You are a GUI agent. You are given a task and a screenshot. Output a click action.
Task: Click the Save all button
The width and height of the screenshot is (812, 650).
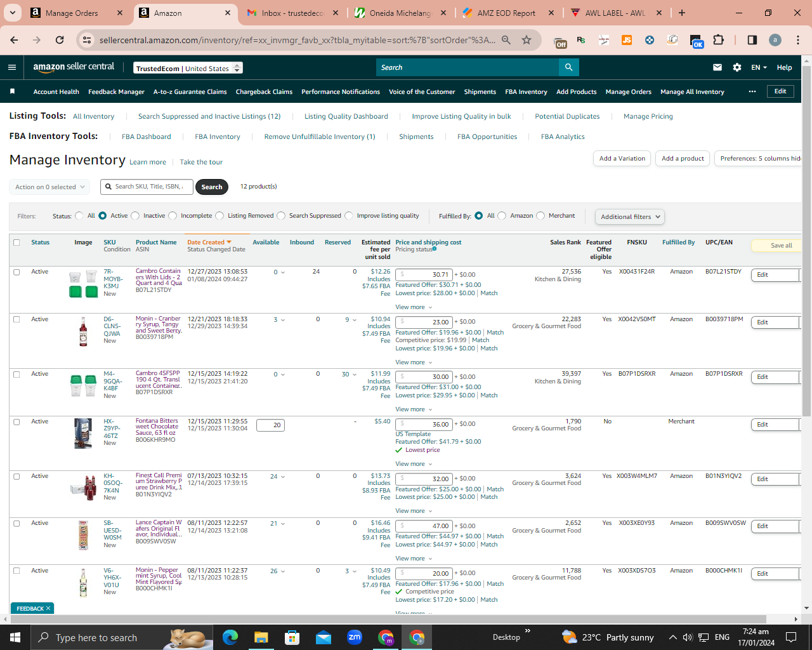pyautogui.click(x=776, y=246)
